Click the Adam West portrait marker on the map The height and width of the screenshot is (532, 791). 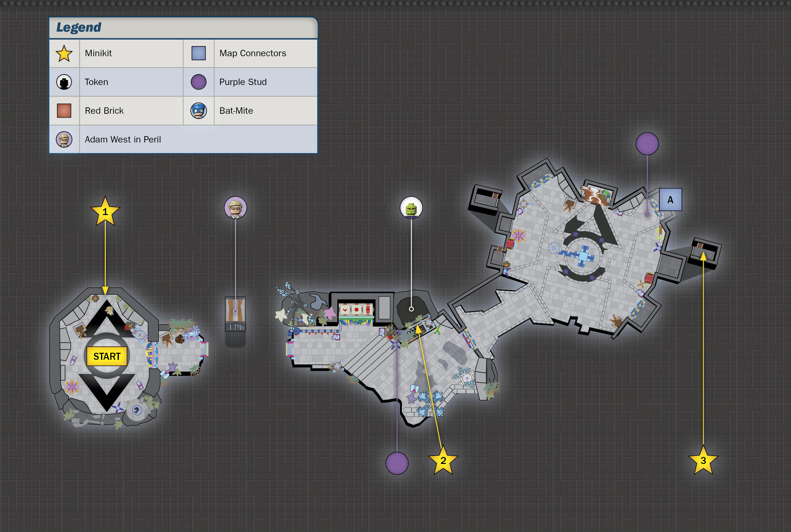[236, 208]
